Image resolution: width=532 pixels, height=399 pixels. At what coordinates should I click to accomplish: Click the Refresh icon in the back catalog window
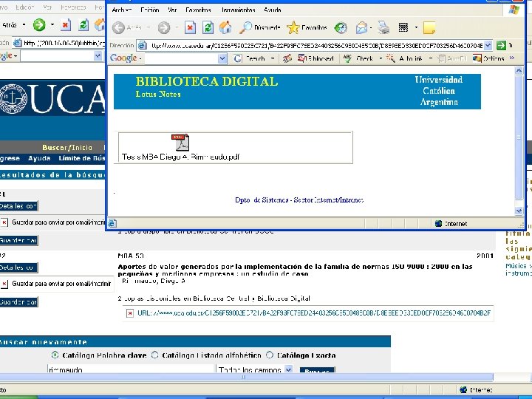point(83,24)
